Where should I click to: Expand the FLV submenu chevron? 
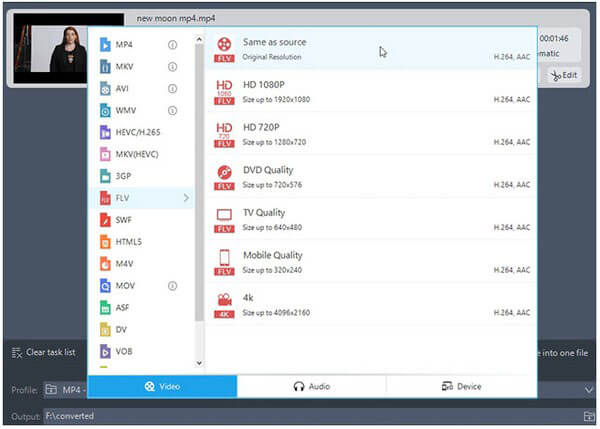[186, 198]
